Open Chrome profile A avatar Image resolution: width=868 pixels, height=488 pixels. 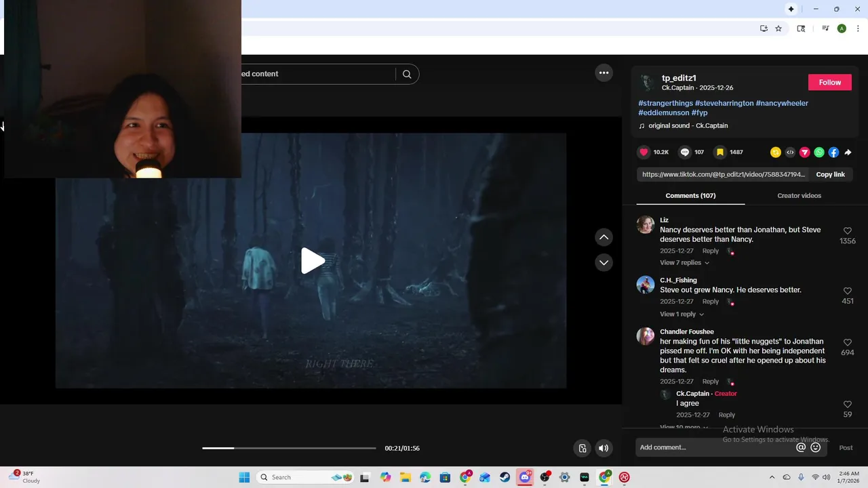coord(842,28)
